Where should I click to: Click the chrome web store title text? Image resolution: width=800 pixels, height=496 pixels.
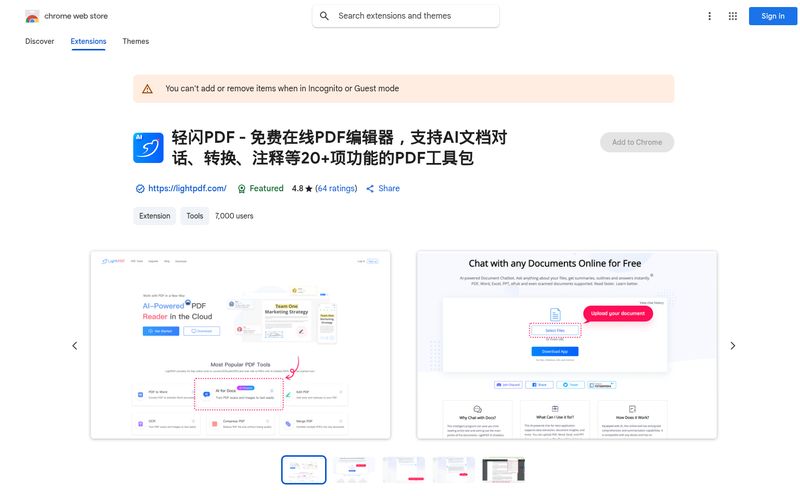[76, 16]
